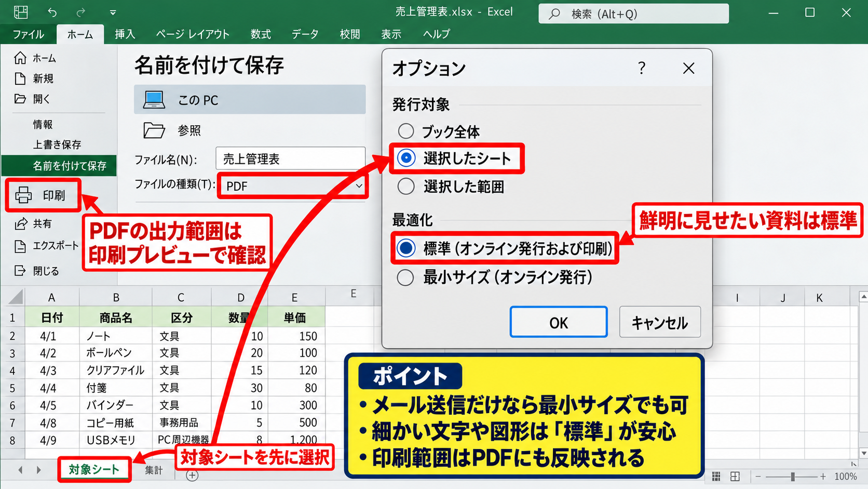Click the Redo arrow in title bar
868x489 pixels.
(x=81, y=12)
